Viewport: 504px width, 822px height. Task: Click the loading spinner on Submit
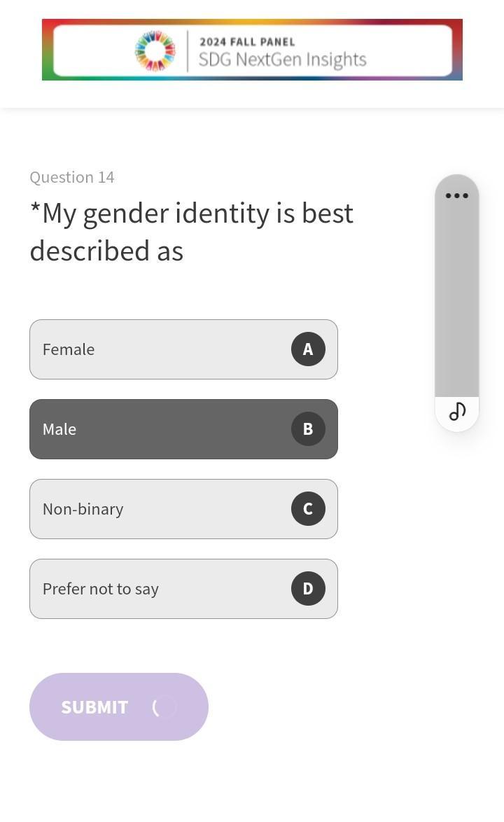(x=164, y=707)
